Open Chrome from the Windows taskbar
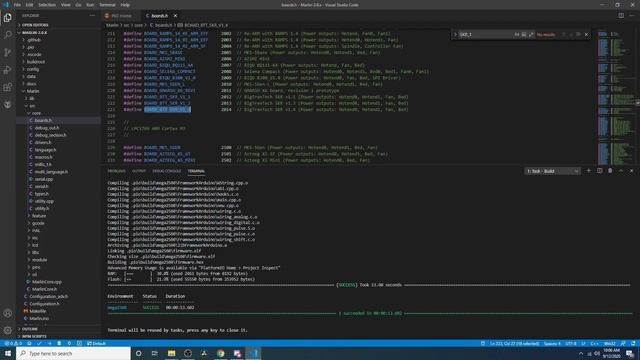Screen dimensions: 640x360 point(220,353)
